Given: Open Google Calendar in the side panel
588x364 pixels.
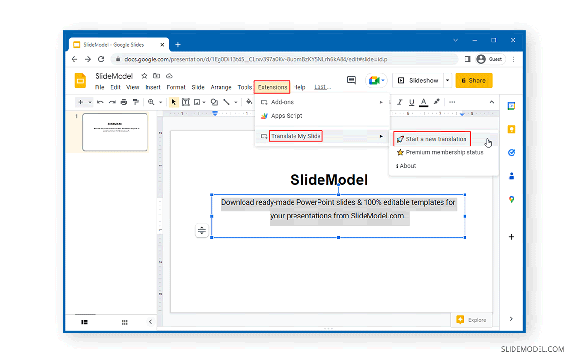Looking at the screenshot, I should (x=511, y=106).
